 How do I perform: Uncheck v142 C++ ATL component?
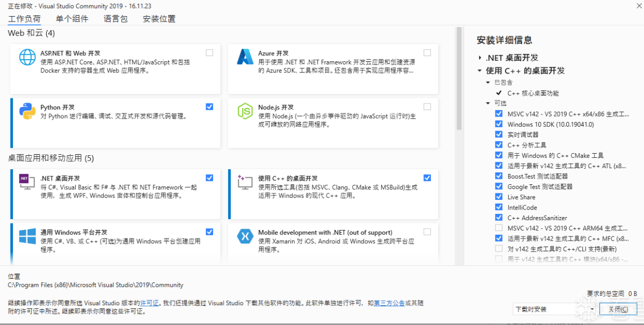tap(499, 166)
